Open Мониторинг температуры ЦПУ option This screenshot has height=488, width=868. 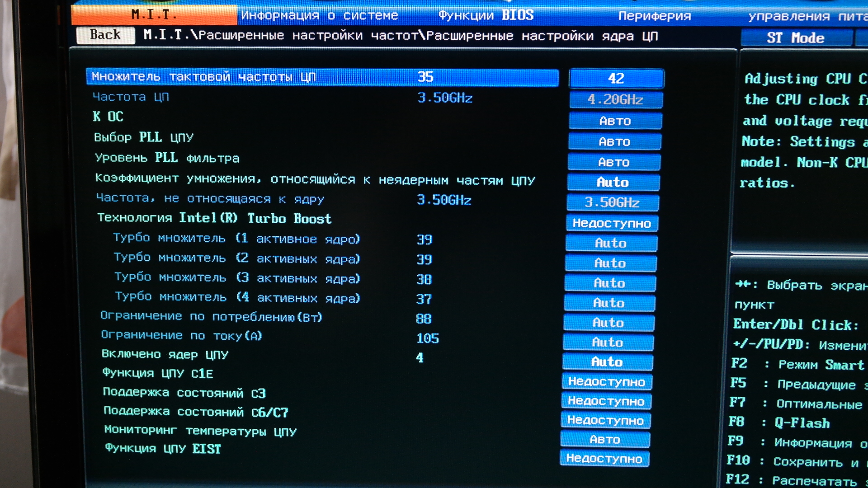tap(605, 440)
